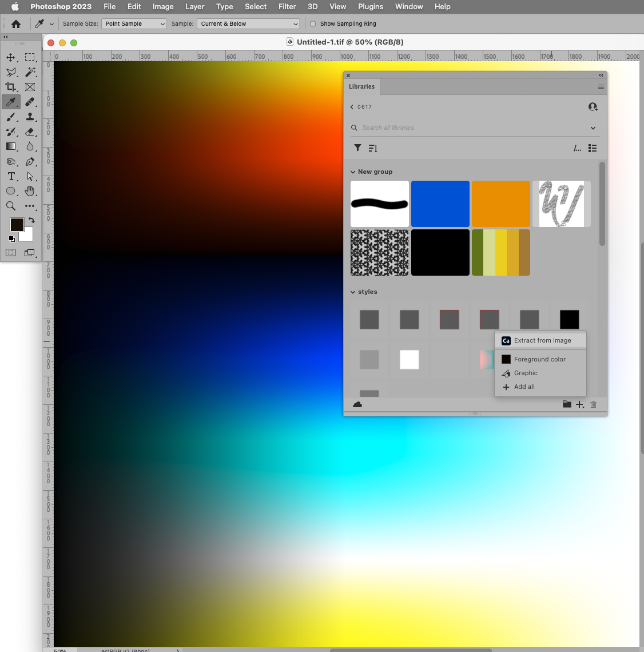Select the Crop tool
Image resolution: width=644 pixels, height=652 pixels.
[11, 86]
